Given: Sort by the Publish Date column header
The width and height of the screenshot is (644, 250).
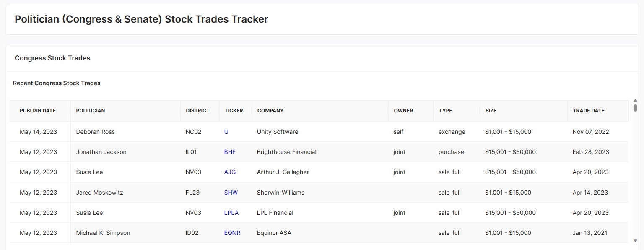Looking at the screenshot, I should pos(40,111).
